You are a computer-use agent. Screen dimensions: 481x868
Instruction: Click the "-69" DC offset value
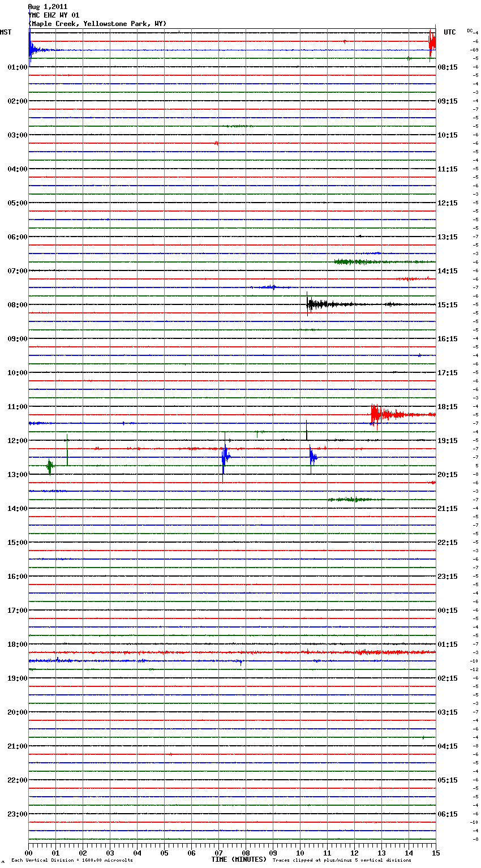(474, 50)
